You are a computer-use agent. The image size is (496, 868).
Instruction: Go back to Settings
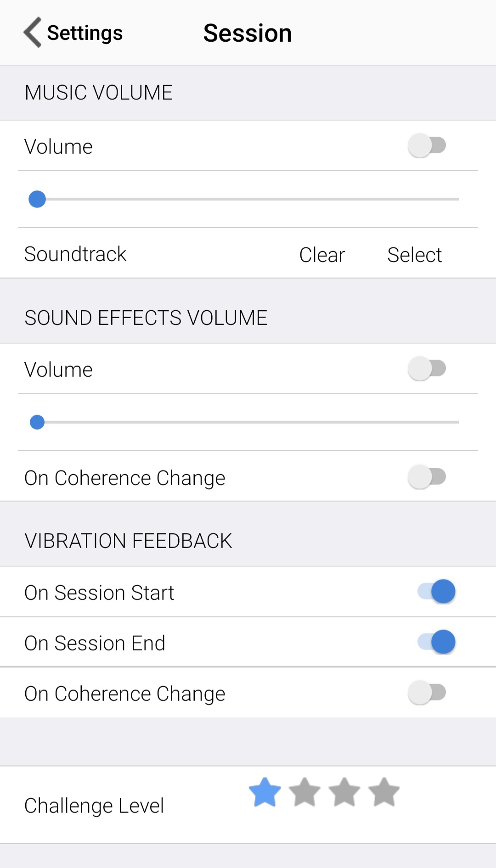pos(85,33)
